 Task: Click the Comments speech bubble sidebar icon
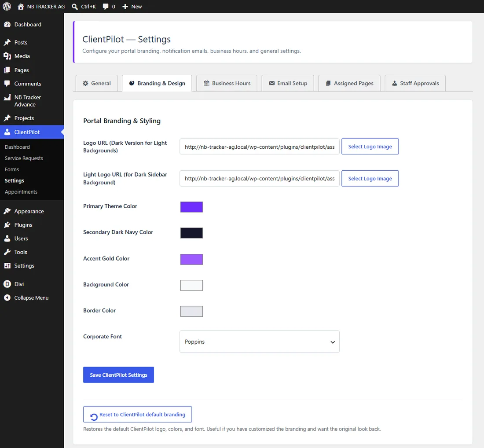click(7, 83)
